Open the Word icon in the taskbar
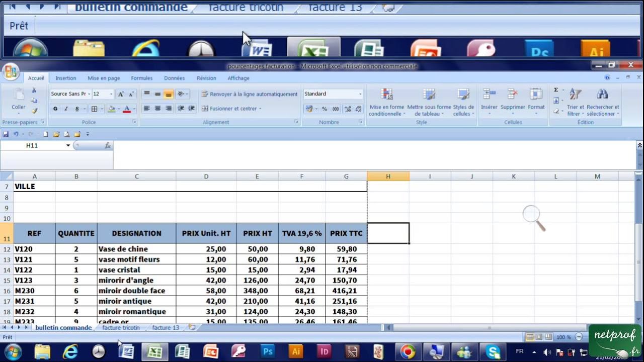This screenshot has height=362, width=644. [x=126, y=351]
